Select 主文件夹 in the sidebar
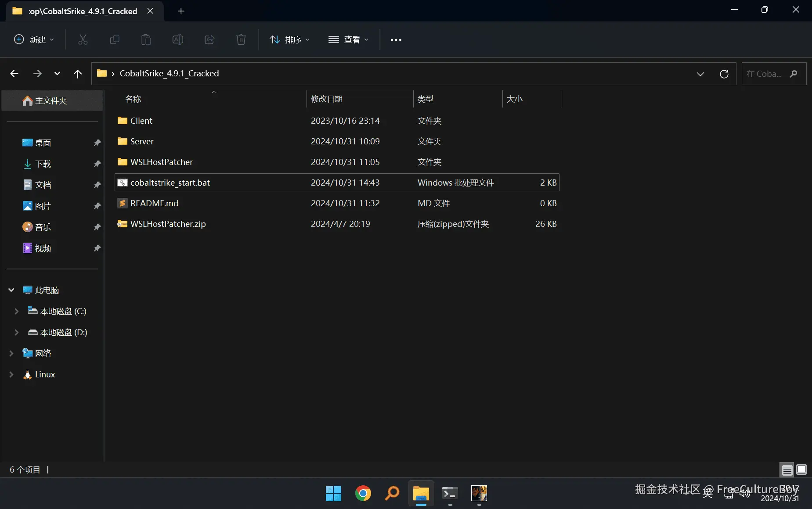Viewport: 812px width, 509px height. pos(52,100)
